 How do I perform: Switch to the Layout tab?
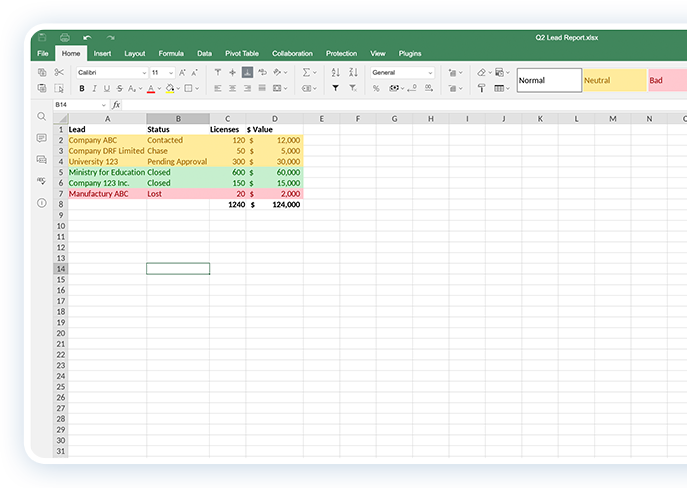(x=135, y=53)
